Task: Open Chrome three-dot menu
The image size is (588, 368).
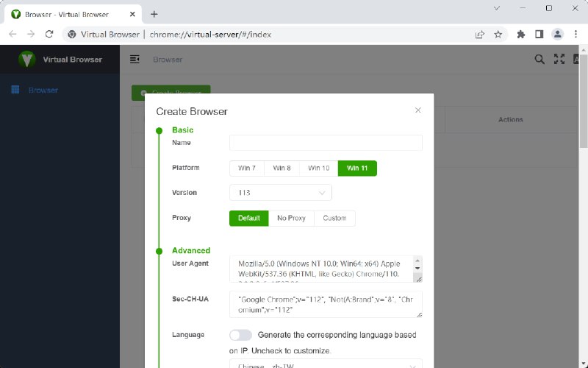Action: tap(576, 35)
